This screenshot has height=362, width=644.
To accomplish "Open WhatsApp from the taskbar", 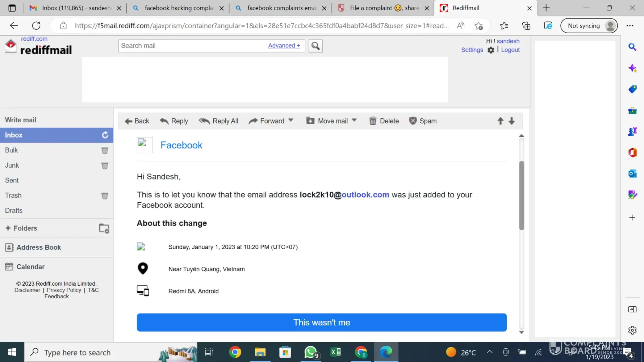I will [x=311, y=352].
